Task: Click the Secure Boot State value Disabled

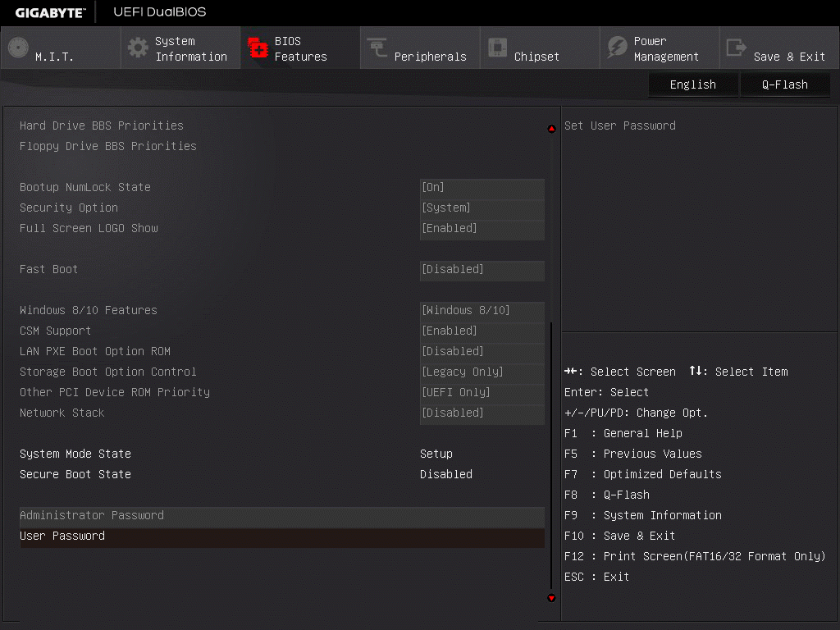Action: click(x=446, y=475)
